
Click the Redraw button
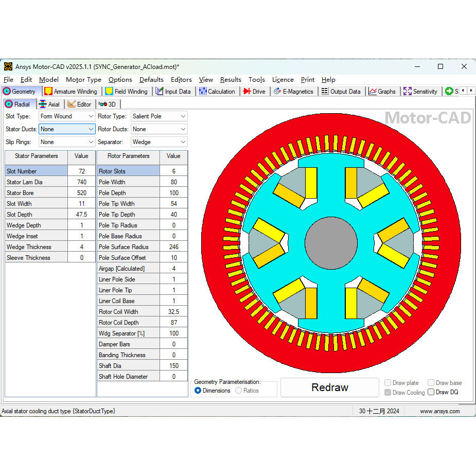coord(330,387)
